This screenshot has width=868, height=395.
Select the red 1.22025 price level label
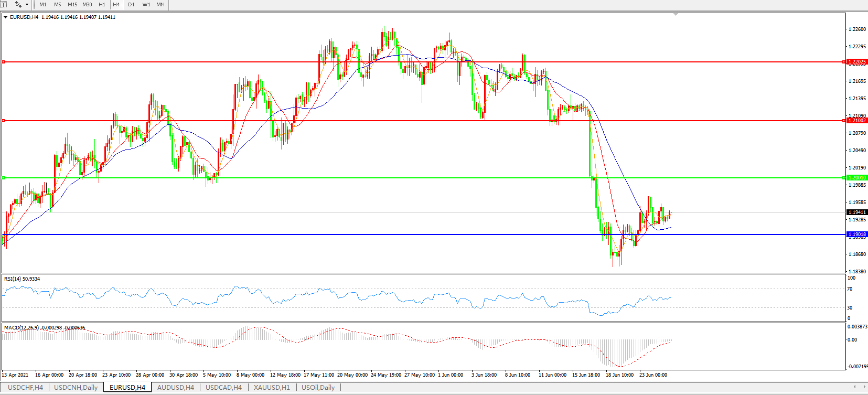coord(857,62)
